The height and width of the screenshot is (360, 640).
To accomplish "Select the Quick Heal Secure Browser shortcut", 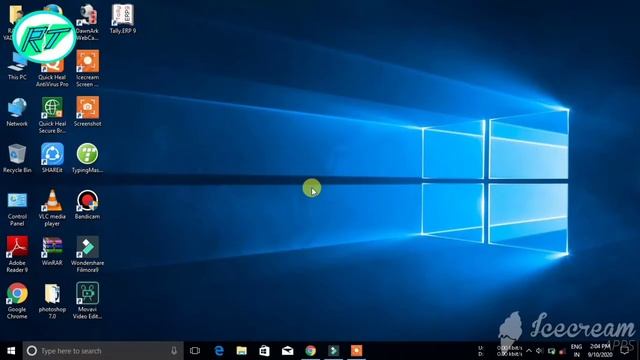I will [52, 115].
